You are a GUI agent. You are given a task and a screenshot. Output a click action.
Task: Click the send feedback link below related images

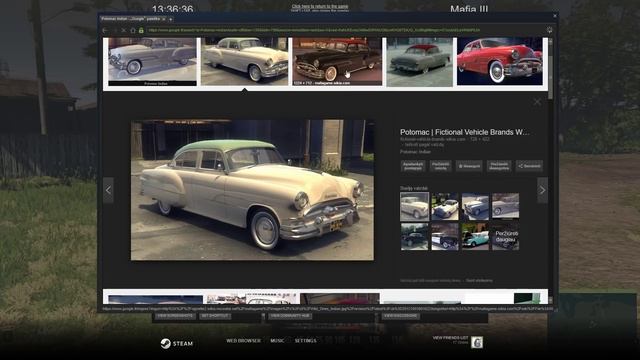click(479, 280)
